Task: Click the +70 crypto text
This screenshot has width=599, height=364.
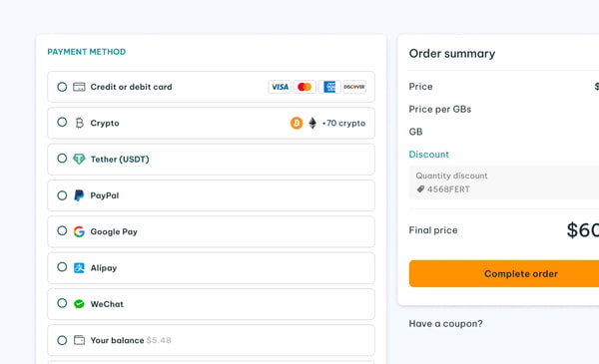Action: pos(343,124)
